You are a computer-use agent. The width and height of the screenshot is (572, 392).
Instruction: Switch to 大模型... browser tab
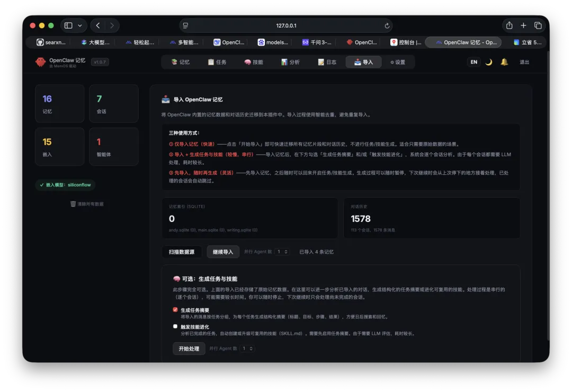click(x=95, y=42)
